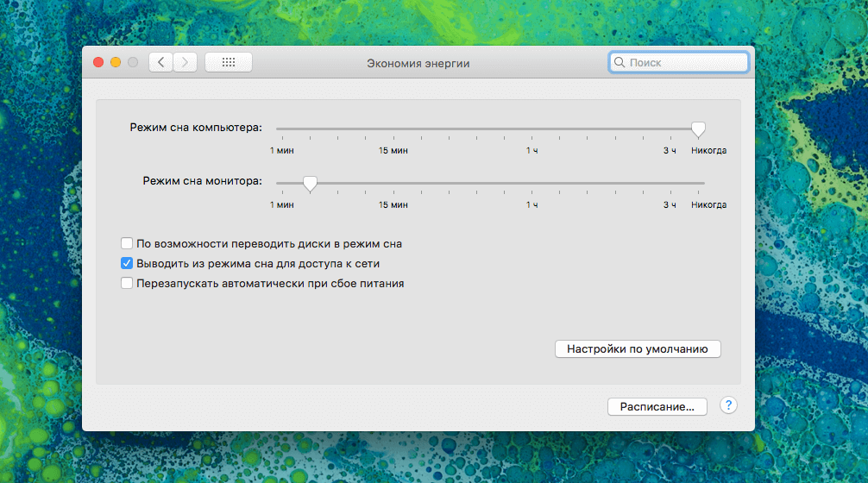Enable "По возможности переводить диски в режим сна"
The width and height of the screenshot is (868, 483).
tap(127, 244)
